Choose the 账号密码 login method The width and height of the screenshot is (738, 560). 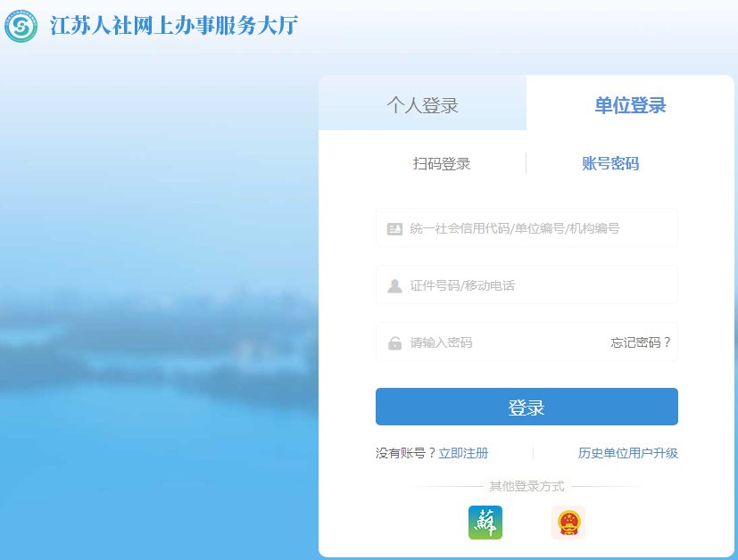[x=610, y=163]
